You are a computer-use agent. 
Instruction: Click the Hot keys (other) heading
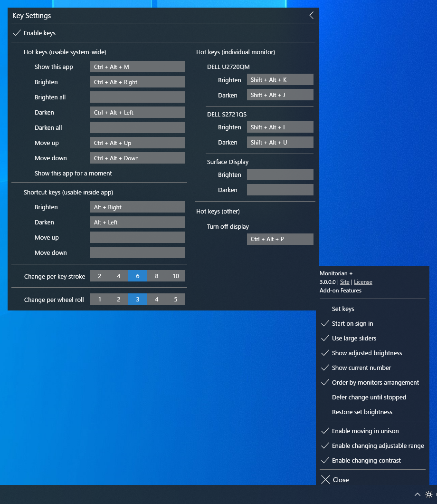pyautogui.click(x=218, y=212)
